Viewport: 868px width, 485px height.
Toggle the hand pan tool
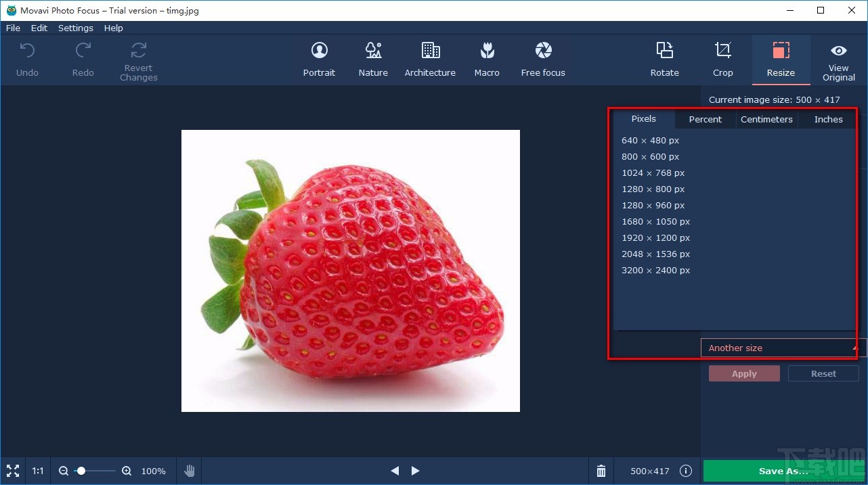(190, 471)
